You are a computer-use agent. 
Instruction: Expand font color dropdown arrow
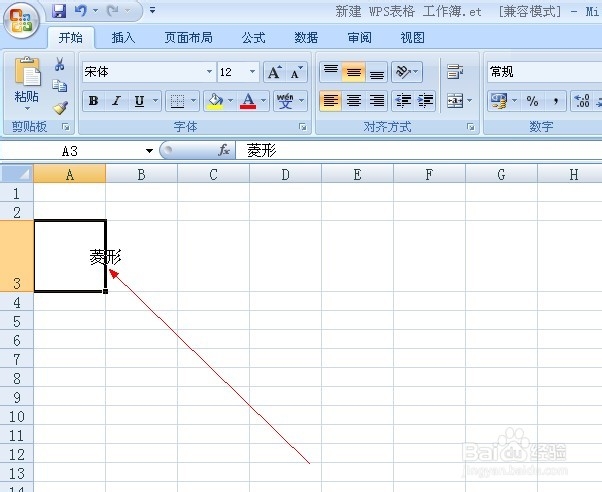(264, 101)
